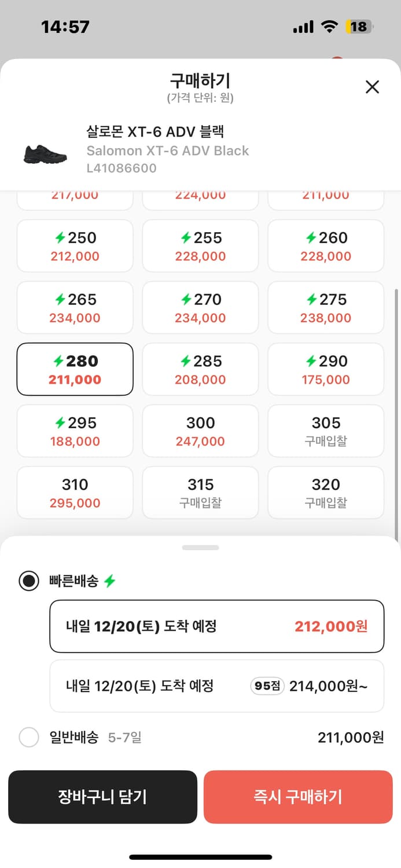Tap the 즉시 구매하기 purchase button

(298, 797)
